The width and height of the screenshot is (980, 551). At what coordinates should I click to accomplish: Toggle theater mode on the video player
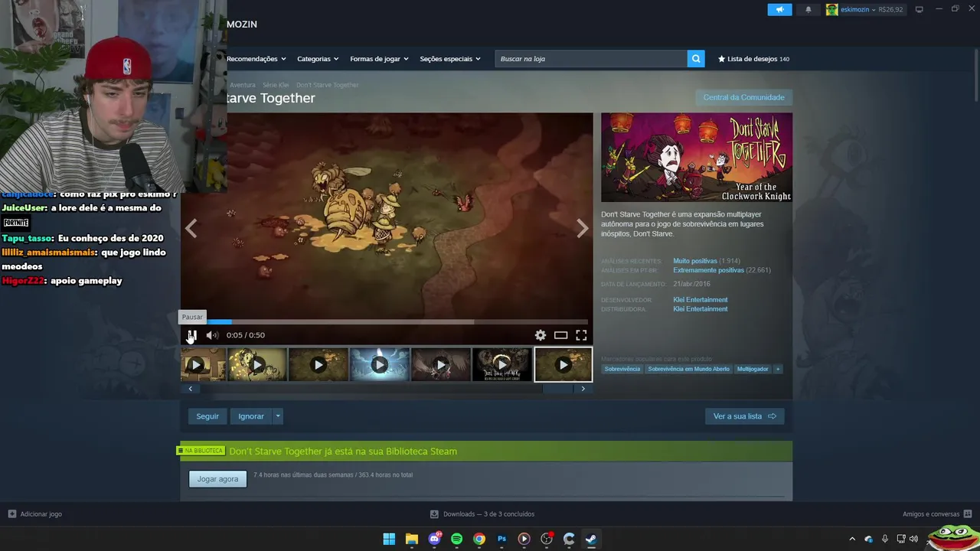pyautogui.click(x=560, y=335)
